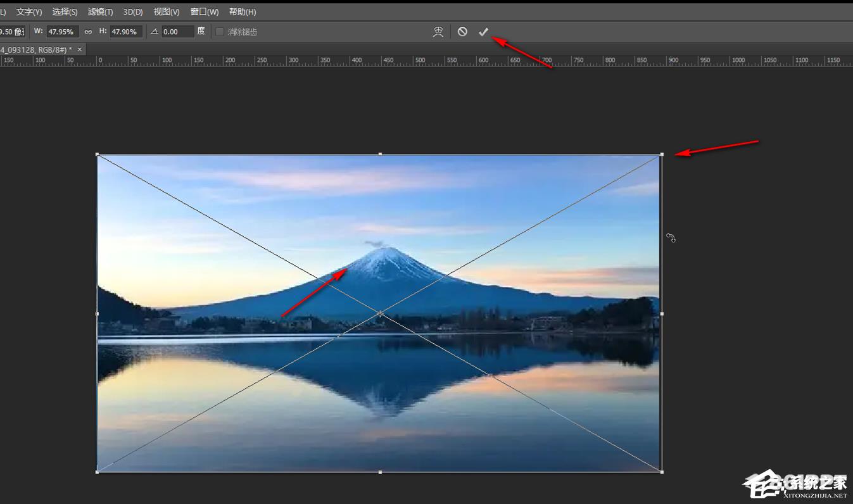Enable the 消除锯齿 anti-alias checkbox
Screen dimensions: 853x504
220,32
